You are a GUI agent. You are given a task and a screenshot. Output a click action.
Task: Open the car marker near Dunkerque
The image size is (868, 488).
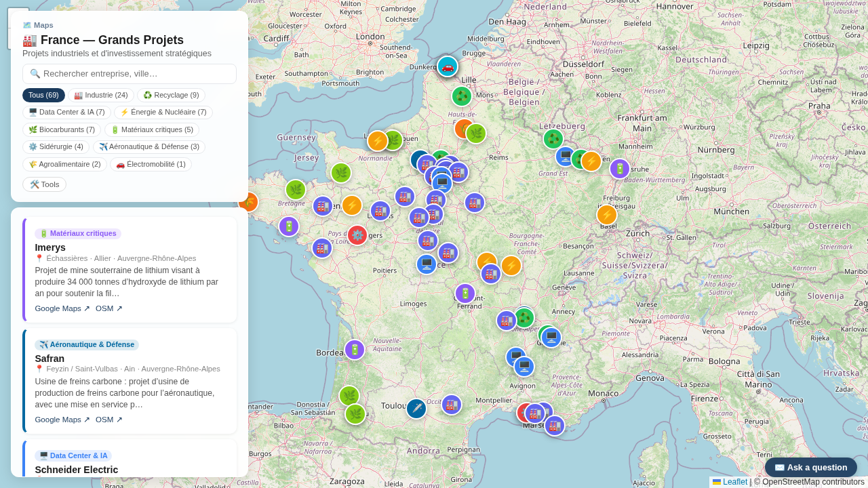[x=448, y=66]
